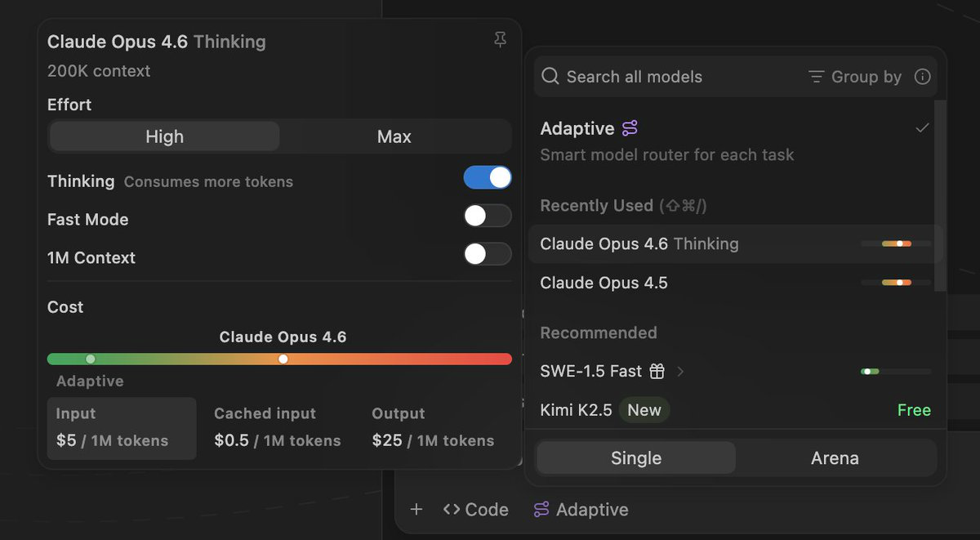Click the gift icon next to SWE-1.5 Fast
The height and width of the screenshot is (540, 980).
coord(657,372)
